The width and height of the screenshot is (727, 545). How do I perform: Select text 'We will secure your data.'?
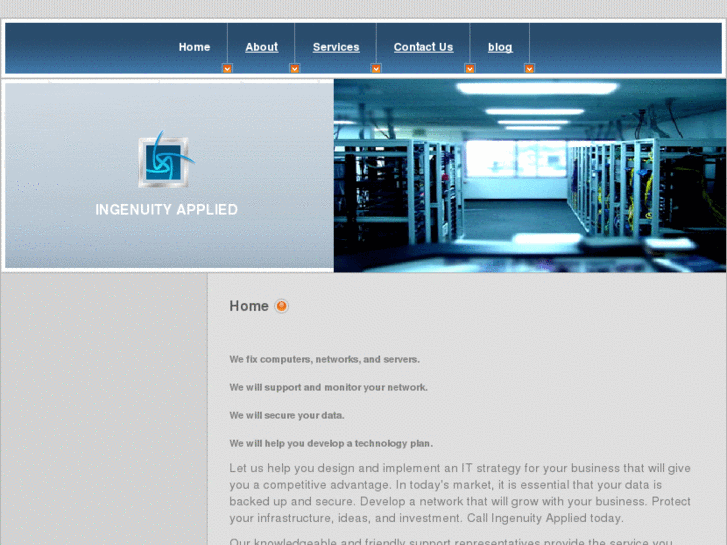tap(287, 416)
